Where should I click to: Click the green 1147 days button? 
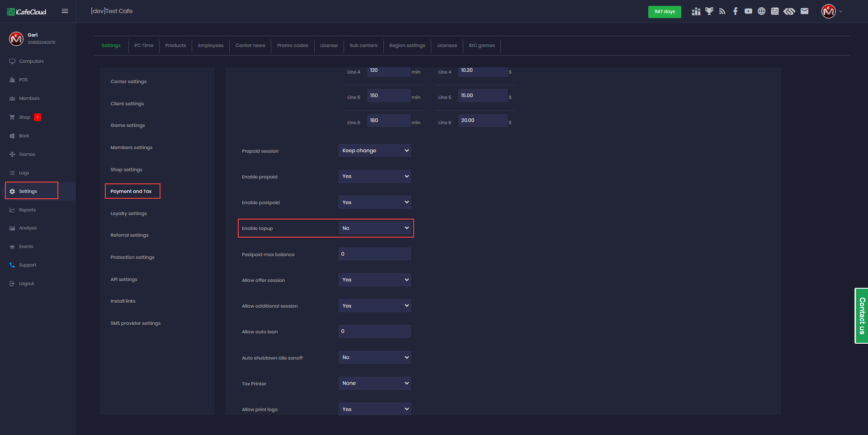click(x=664, y=12)
